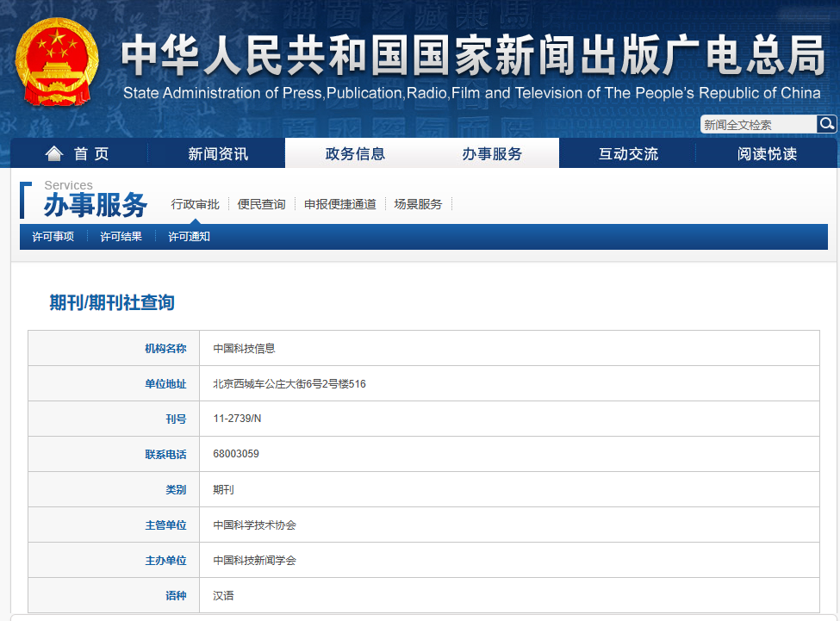
Task: Select the 场景服务 sub-tab
Action: point(418,204)
